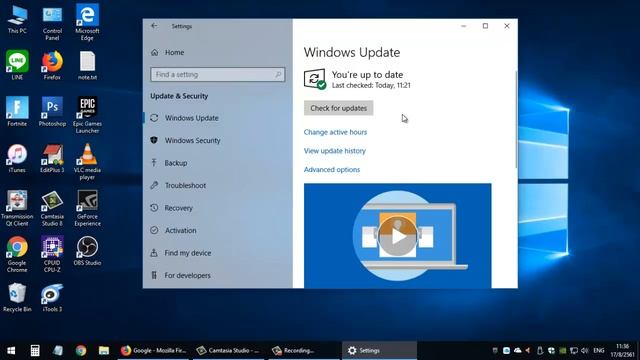Click the search magnifier in the Find a setting box
This screenshot has width=640, height=360.
click(x=278, y=75)
